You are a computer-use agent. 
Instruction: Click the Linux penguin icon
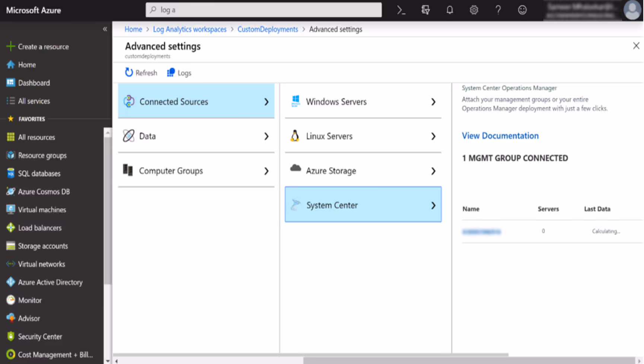pos(295,135)
